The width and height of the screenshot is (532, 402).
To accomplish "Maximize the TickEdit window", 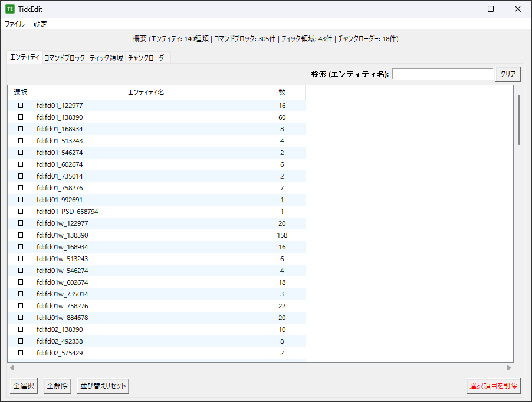I will click(x=491, y=9).
